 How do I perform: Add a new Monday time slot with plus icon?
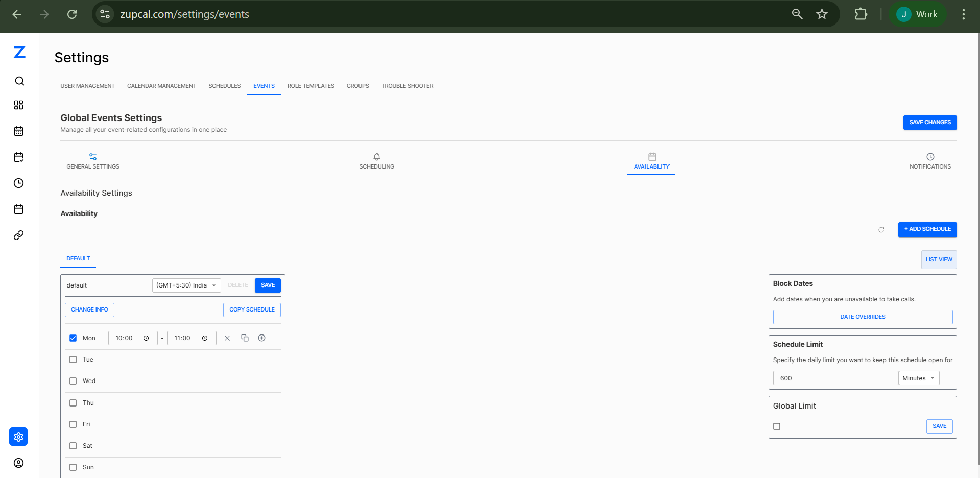262,338
